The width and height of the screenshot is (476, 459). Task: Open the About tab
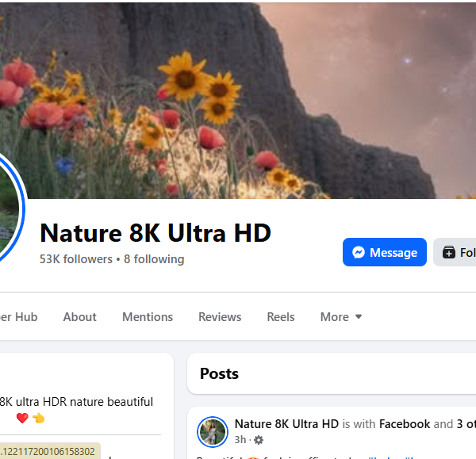[x=79, y=317]
